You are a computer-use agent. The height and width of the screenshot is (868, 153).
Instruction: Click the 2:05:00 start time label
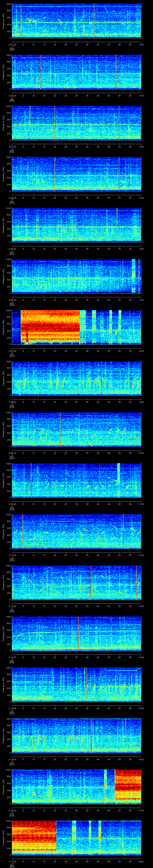click(x=12, y=249)
